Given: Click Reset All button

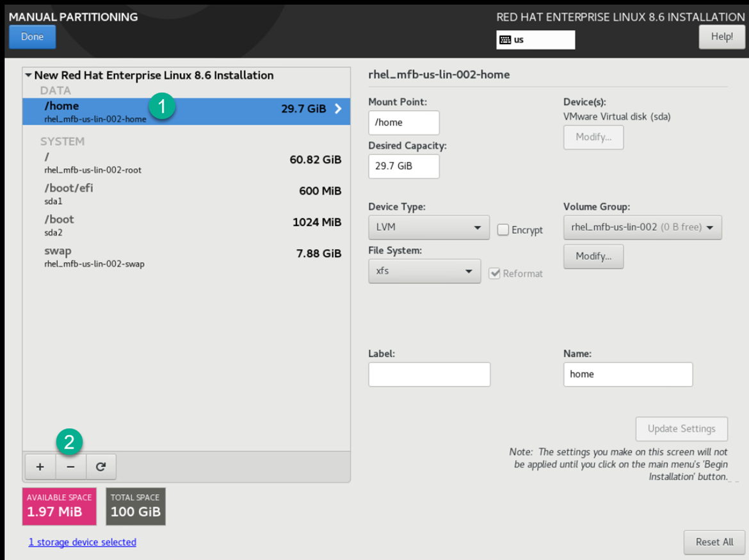Looking at the screenshot, I should pos(714,542).
